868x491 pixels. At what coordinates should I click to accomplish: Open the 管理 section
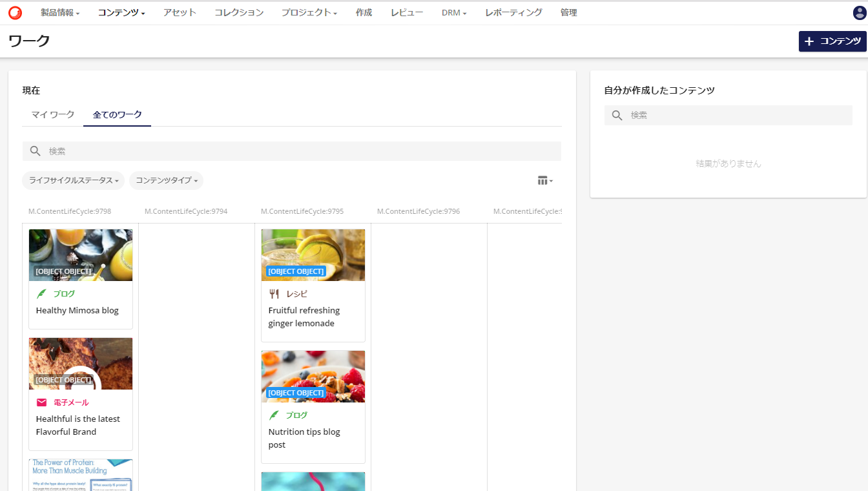[x=569, y=12]
